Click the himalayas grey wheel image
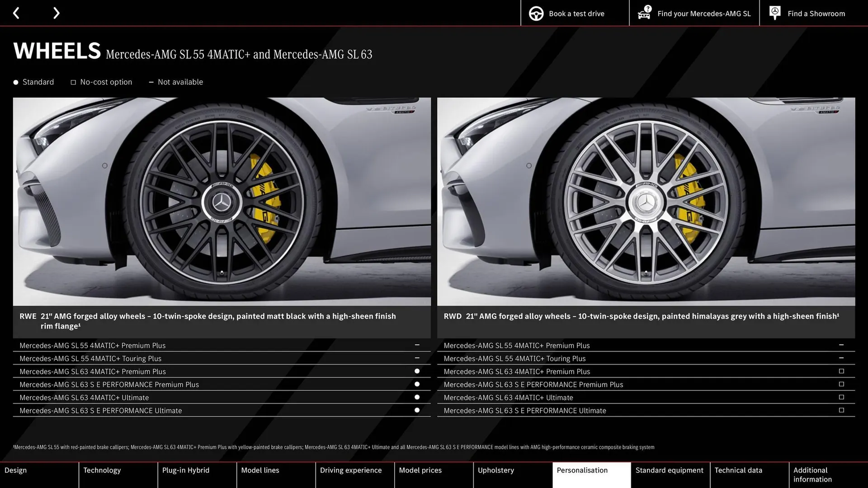The height and width of the screenshot is (488, 868). point(646,201)
